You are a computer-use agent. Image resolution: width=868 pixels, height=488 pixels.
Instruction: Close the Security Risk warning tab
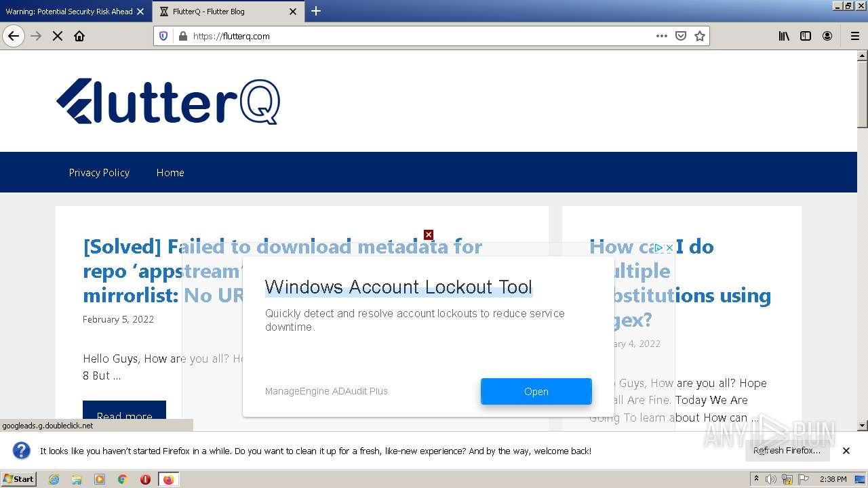point(140,12)
